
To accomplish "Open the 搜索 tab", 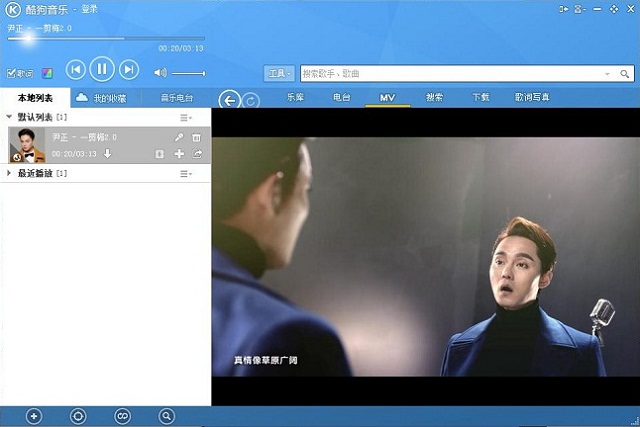I will point(434,97).
